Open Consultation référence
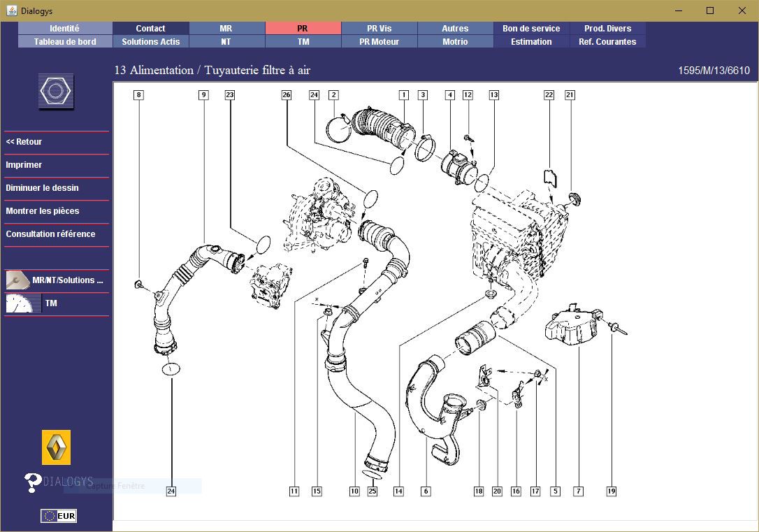The image size is (759, 532). click(x=50, y=233)
